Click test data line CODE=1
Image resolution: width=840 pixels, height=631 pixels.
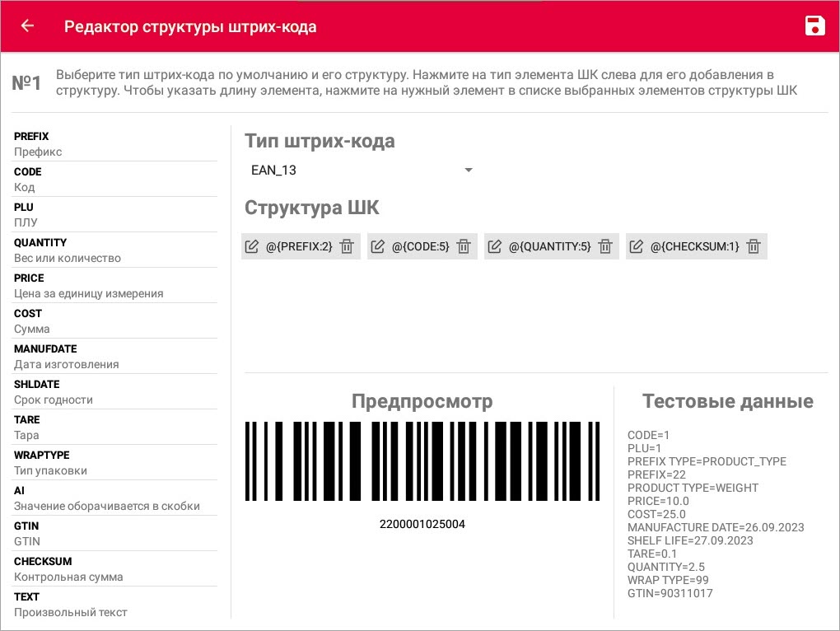point(648,435)
